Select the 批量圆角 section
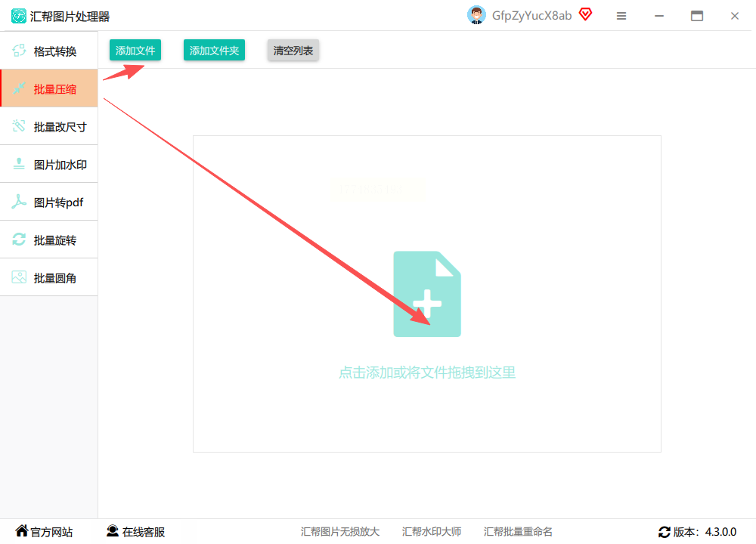This screenshot has height=544, width=756. point(48,277)
